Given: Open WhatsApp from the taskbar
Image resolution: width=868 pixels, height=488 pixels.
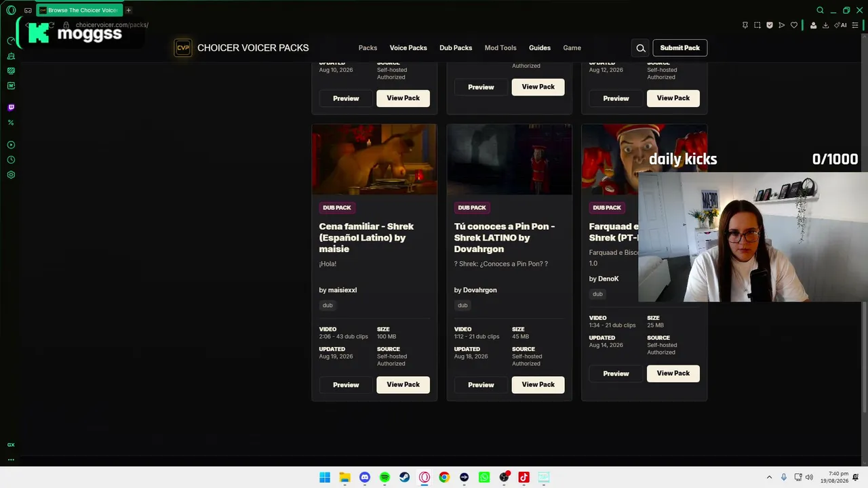Looking at the screenshot, I should pos(484,477).
